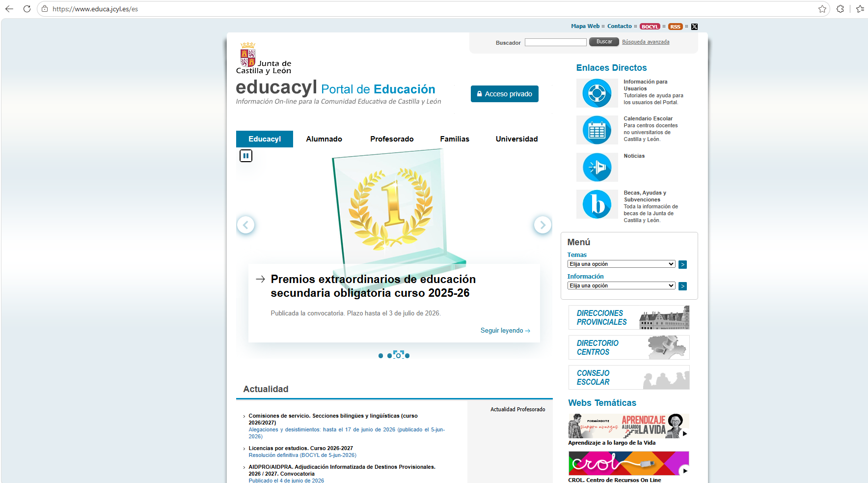Click the Junta de Castilla y León logo
868x483 pixels.
pyautogui.click(x=264, y=58)
